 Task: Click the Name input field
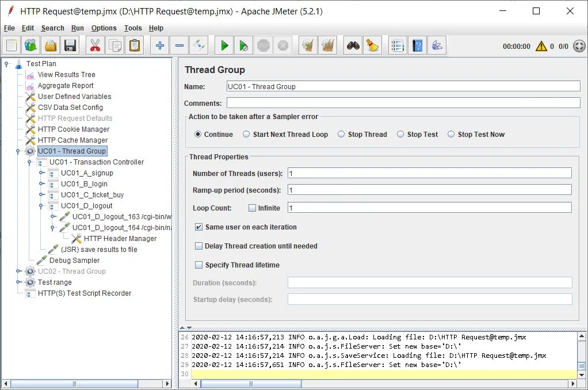(403, 87)
